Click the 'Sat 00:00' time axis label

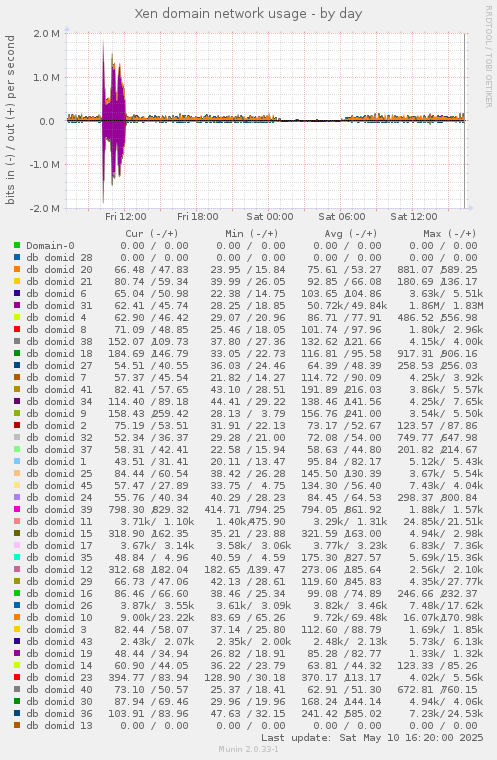(x=270, y=217)
